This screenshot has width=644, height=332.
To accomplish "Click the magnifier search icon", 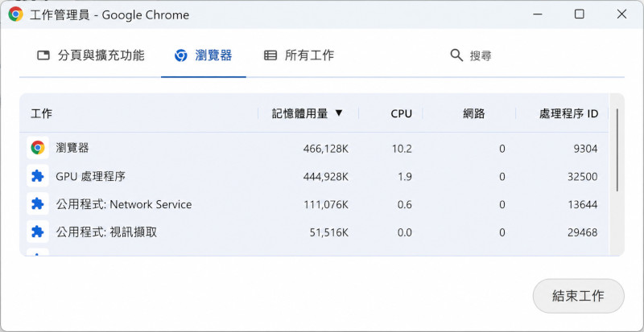I will (x=456, y=55).
